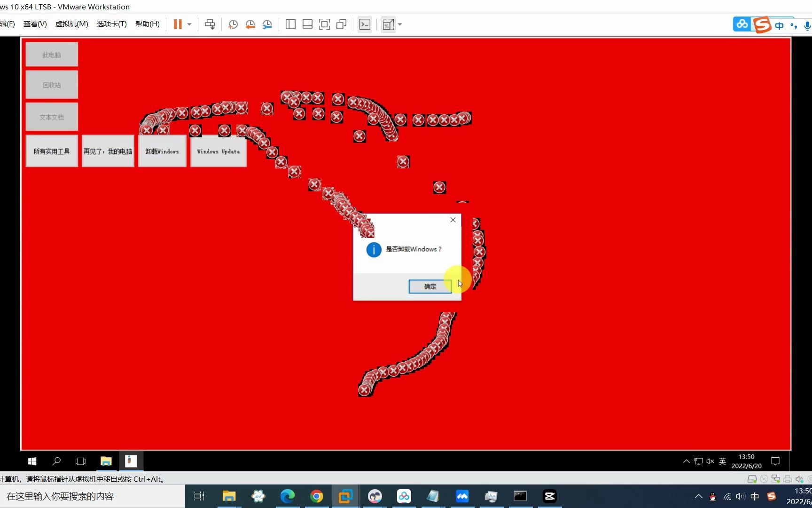Open the suspend button dropdown arrow
The height and width of the screenshot is (508, 812).
point(189,24)
